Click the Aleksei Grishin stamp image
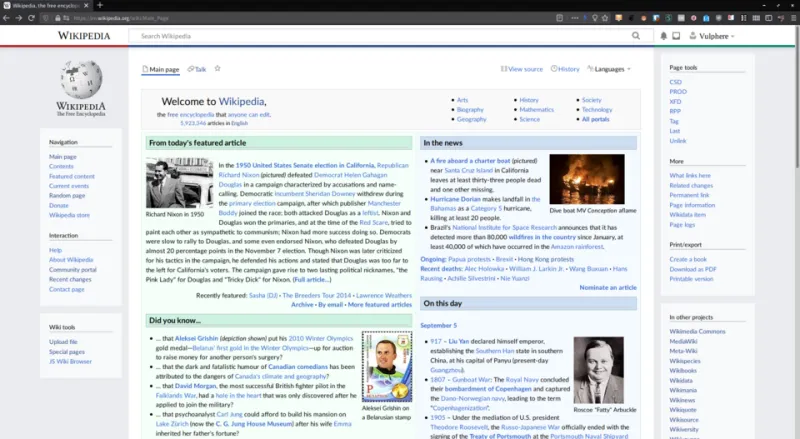This screenshot has height=439, width=800. pos(387,366)
